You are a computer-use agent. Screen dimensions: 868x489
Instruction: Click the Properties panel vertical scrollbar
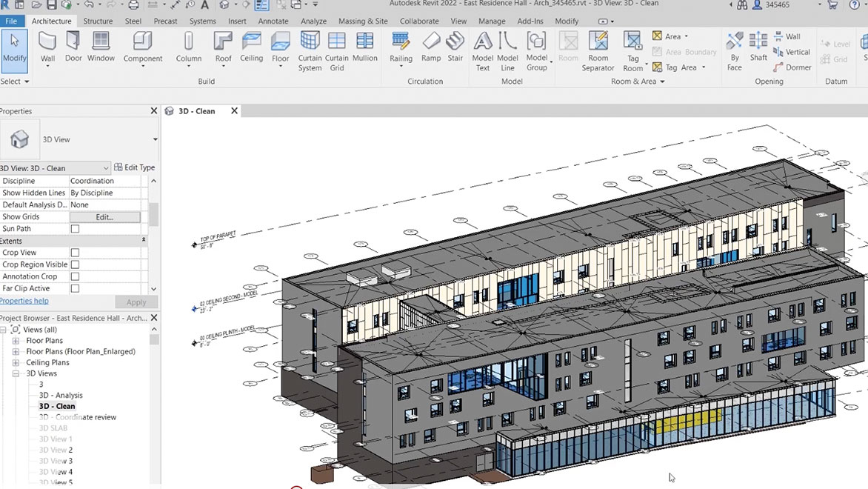point(154,215)
